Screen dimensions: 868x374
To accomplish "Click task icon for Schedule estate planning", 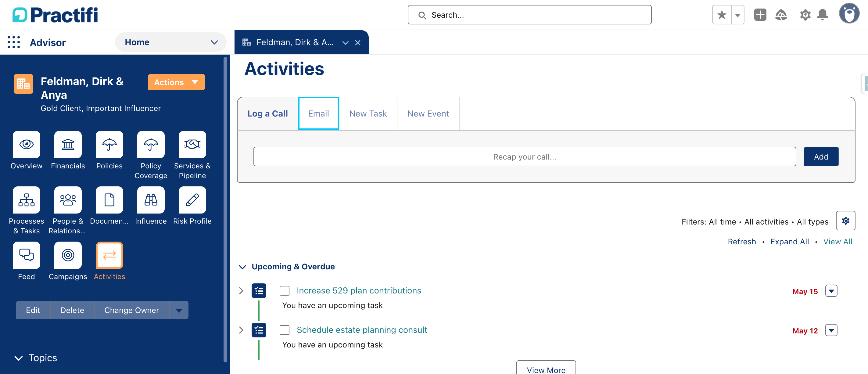I will (258, 330).
